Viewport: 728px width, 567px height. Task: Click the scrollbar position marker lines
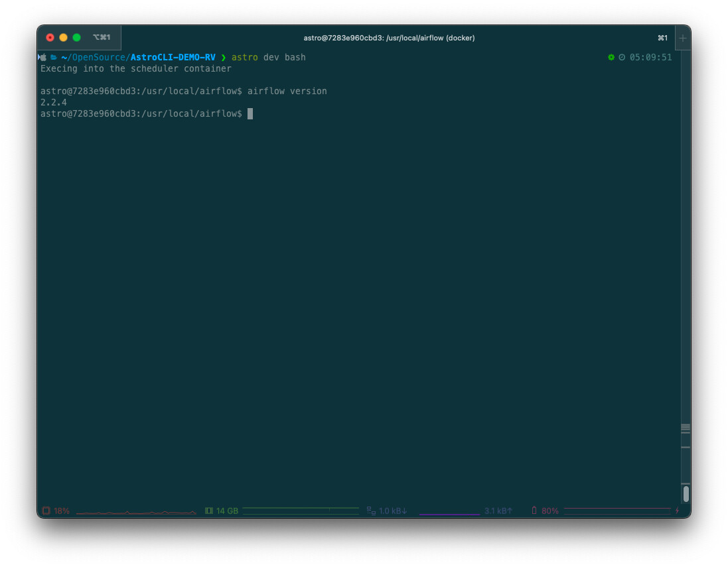(686, 428)
